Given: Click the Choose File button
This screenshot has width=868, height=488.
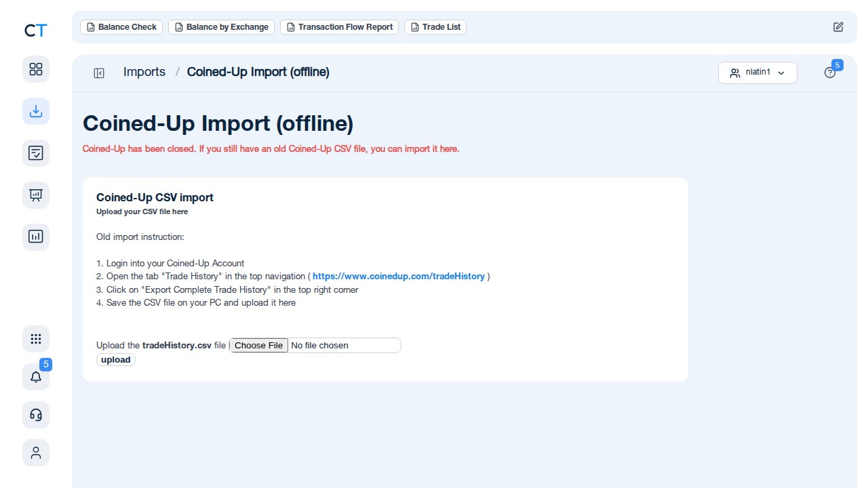Looking at the screenshot, I should pos(259,346).
